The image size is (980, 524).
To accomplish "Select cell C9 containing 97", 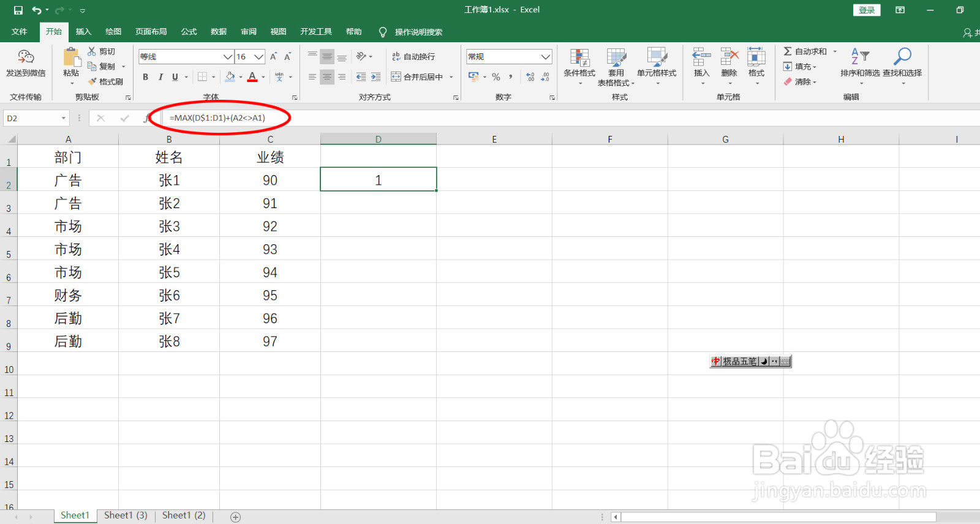I will (x=270, y=341).
